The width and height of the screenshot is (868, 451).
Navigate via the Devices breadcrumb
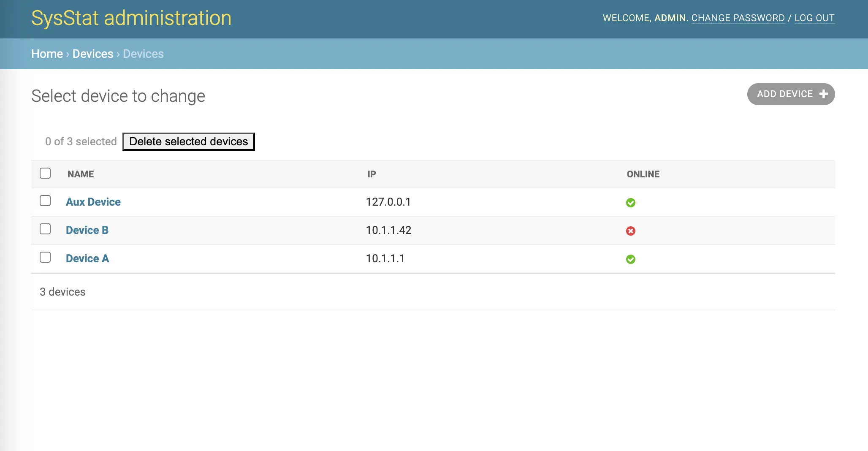click(92, 54)
